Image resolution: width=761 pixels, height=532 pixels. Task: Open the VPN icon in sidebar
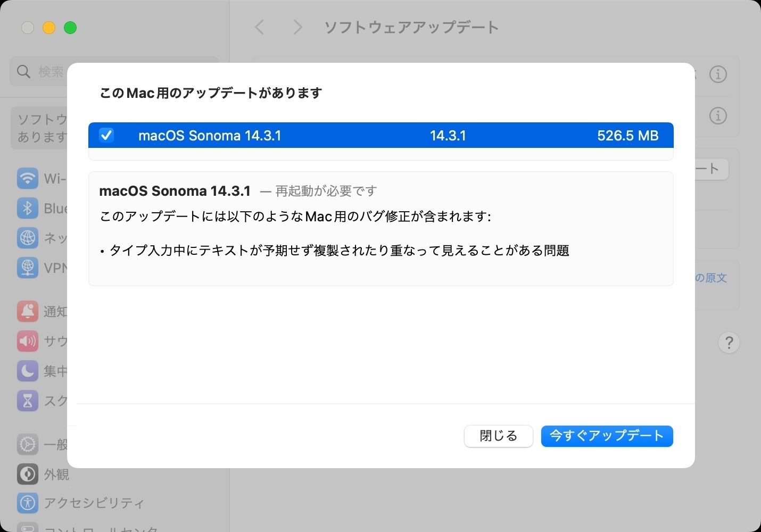28,268
